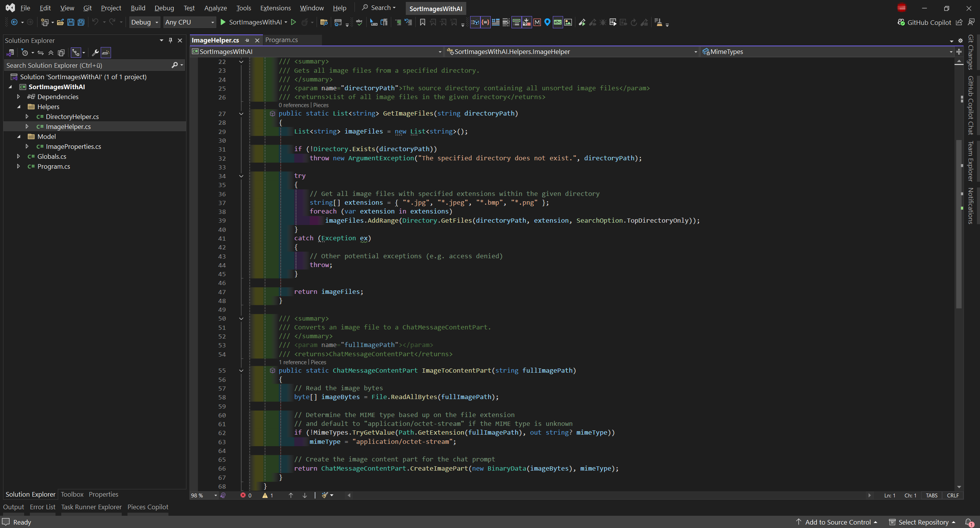
Task: Open the Any CPU platform dropdown
Action: [x=190, y=22]
